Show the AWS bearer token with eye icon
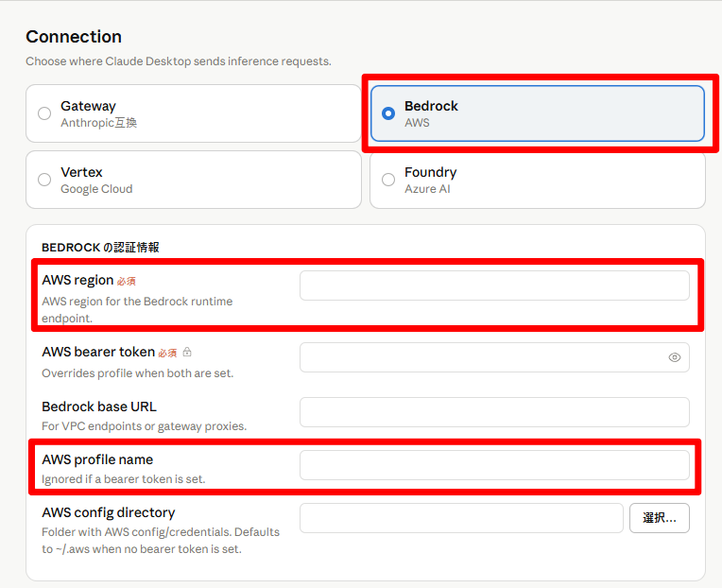The height and width of the screenshot is (588, 722). tap(674, 357)
